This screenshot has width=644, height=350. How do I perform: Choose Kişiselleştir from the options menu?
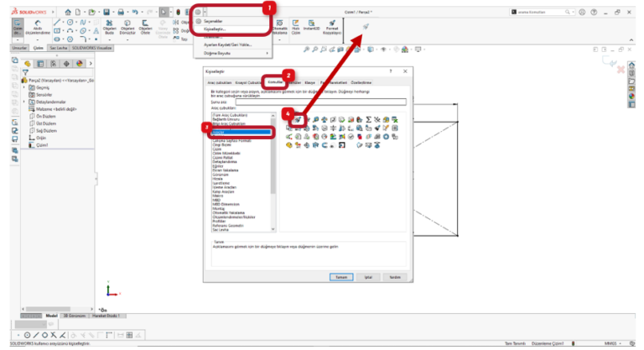pos(216,29)
